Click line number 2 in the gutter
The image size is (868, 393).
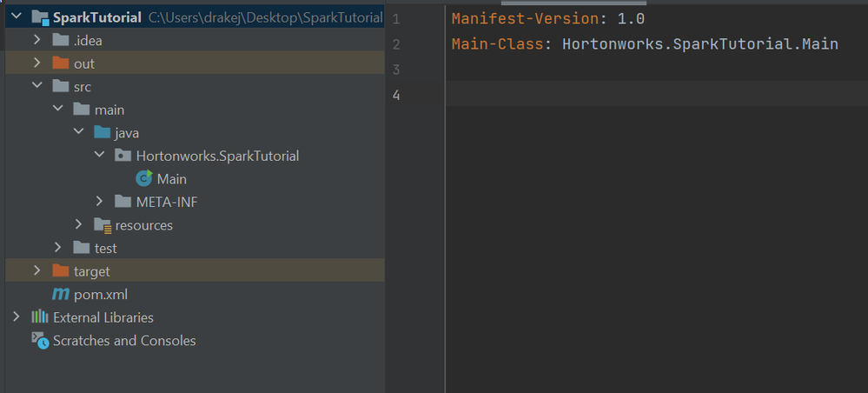click(396, 43)
